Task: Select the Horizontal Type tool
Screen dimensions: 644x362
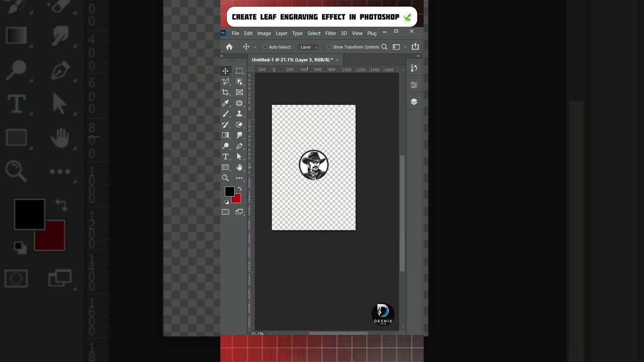Action: click(225, 157)
